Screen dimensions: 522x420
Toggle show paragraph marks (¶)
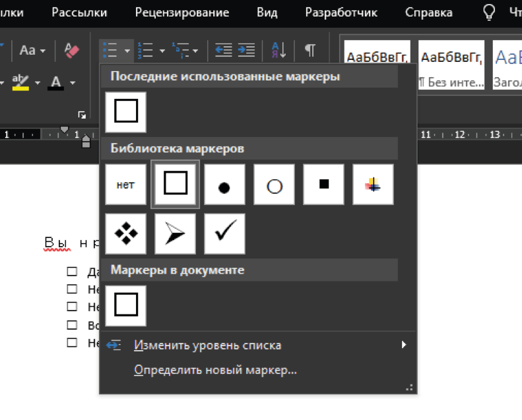(310, 51)
